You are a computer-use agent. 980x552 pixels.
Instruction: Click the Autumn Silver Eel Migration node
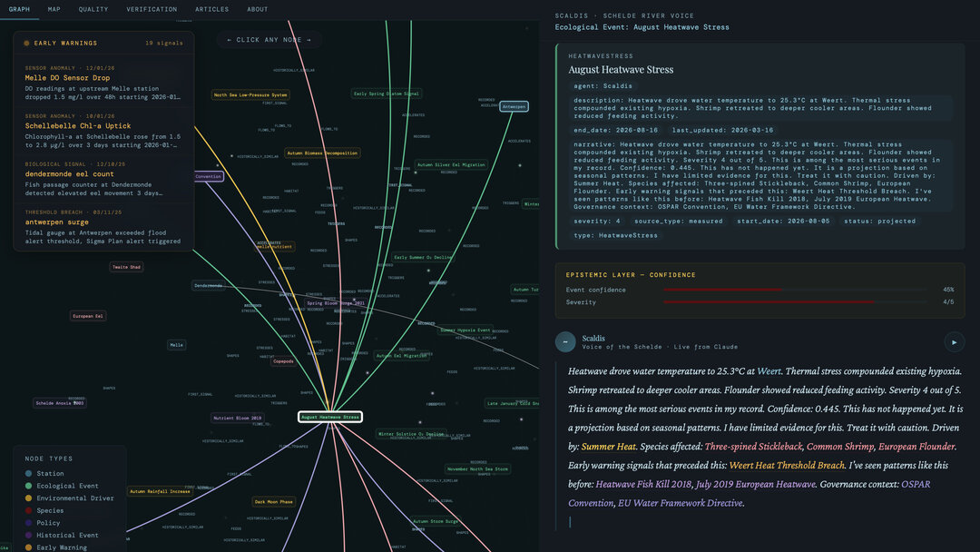pyautogui.click(x=451, y=165)
